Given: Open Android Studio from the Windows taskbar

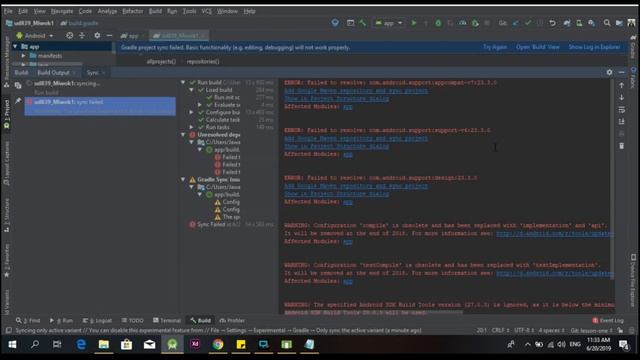Looking at the screenshot, I should (172, 345).
